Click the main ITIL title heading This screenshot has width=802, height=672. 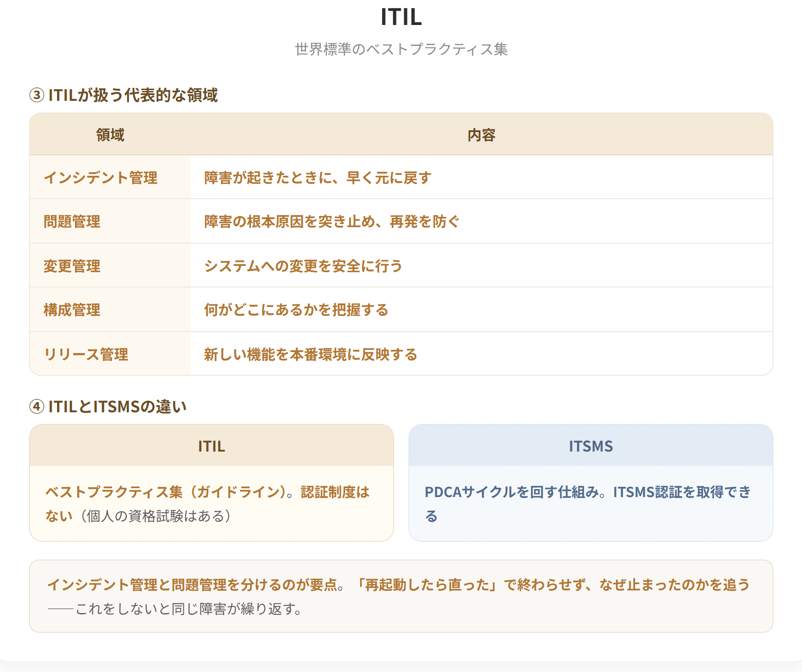[x=401, y=17]
